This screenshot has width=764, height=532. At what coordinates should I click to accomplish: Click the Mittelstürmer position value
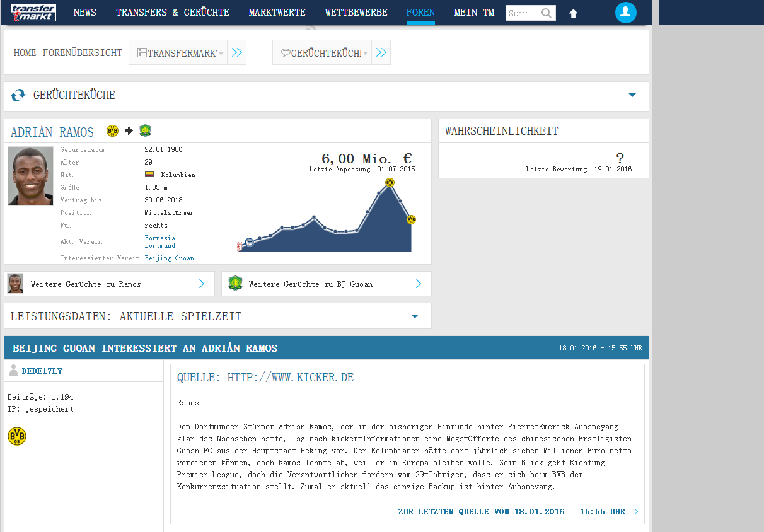click(x=170, y=212)
